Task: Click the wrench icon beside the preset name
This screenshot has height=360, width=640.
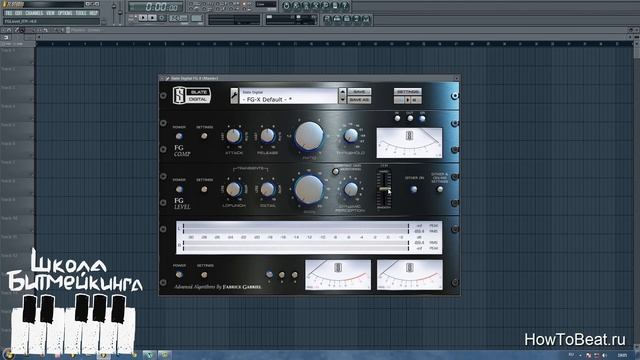Action: click(x=234, y=96)
